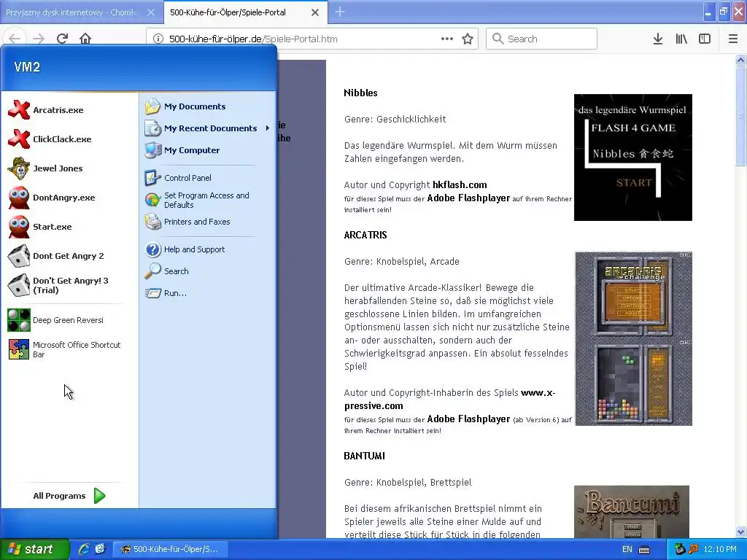Click the Firefox Search box
This screenshot has width=747, height=560.
541,39
